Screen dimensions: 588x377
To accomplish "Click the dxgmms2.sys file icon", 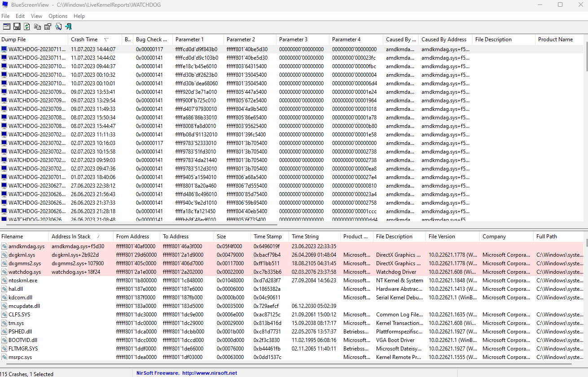I will coord(4,263).
